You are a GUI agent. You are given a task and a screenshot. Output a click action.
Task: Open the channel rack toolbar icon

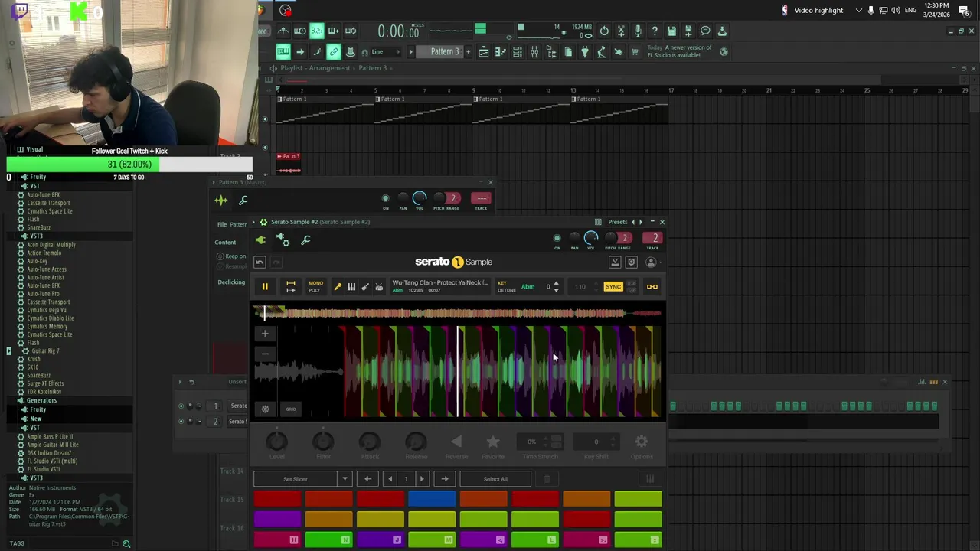tap(518, 52)
